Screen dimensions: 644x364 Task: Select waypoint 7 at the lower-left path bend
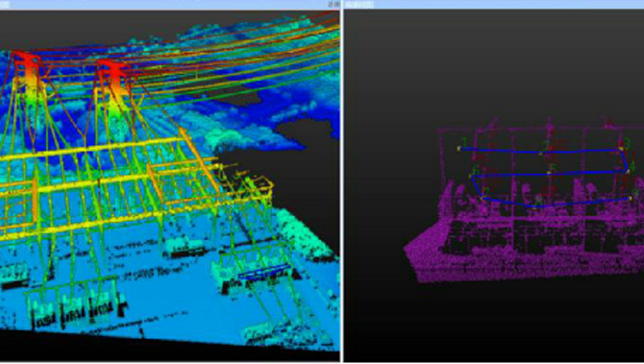click(x=483, y=198)
